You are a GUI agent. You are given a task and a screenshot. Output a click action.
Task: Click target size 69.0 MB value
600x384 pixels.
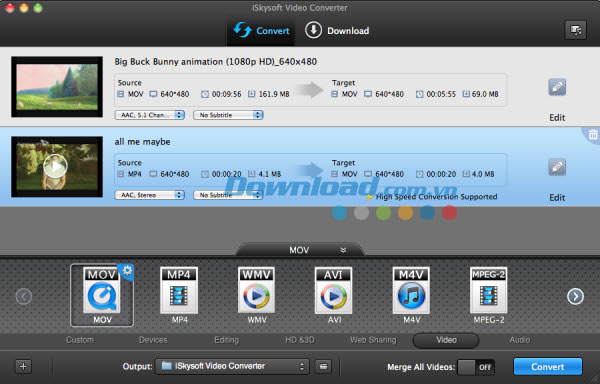pos(485,94)
